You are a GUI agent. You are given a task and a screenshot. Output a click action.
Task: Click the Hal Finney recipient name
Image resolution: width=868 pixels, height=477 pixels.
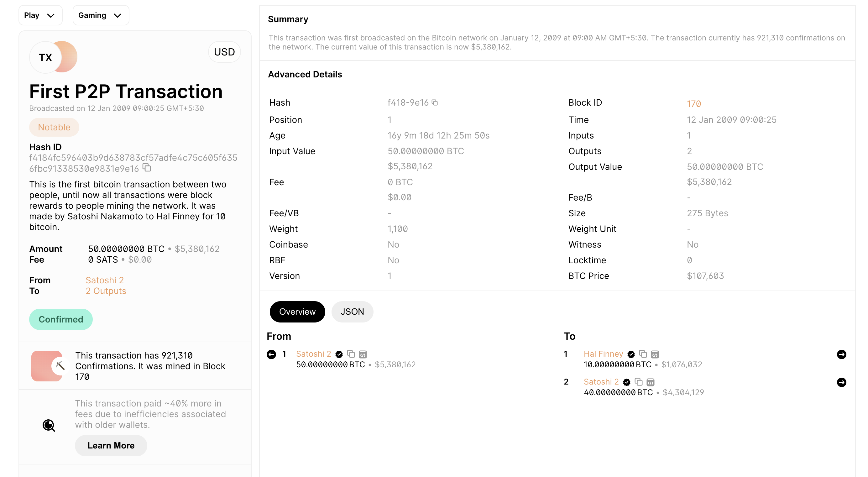point(603,354)
